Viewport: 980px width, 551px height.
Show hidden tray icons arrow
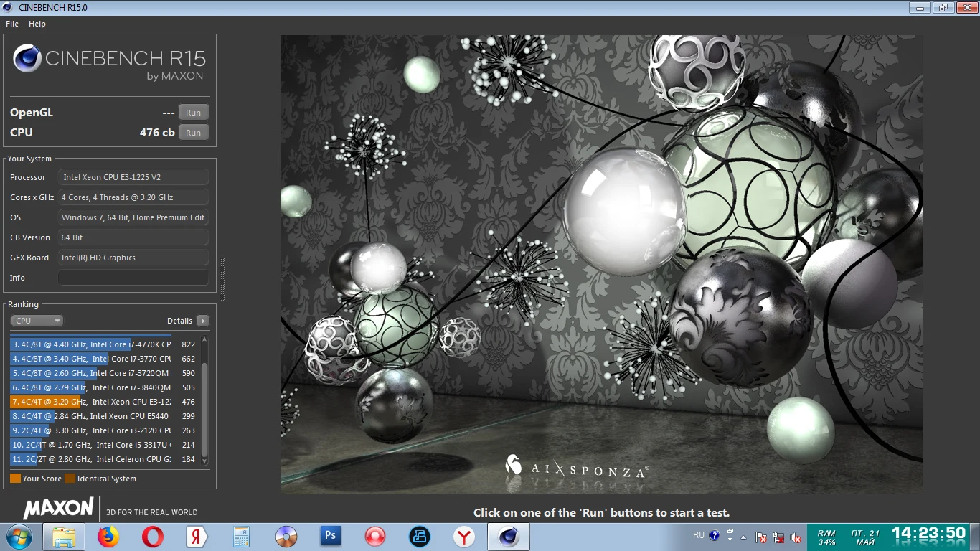pos(744,537)
